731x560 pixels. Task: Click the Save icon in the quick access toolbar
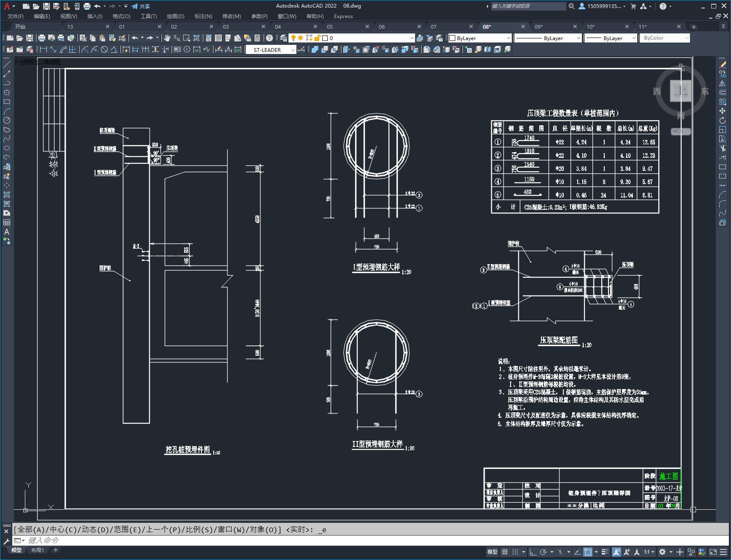pos(46,6)
